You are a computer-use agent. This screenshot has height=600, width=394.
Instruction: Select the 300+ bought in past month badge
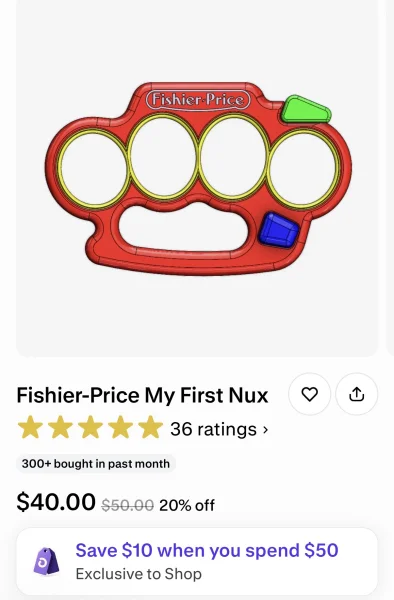click(96, 464)
